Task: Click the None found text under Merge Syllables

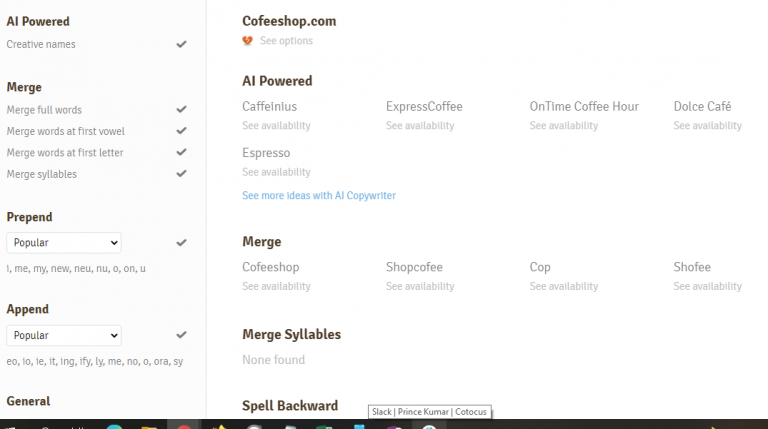Action: point(273,360)
